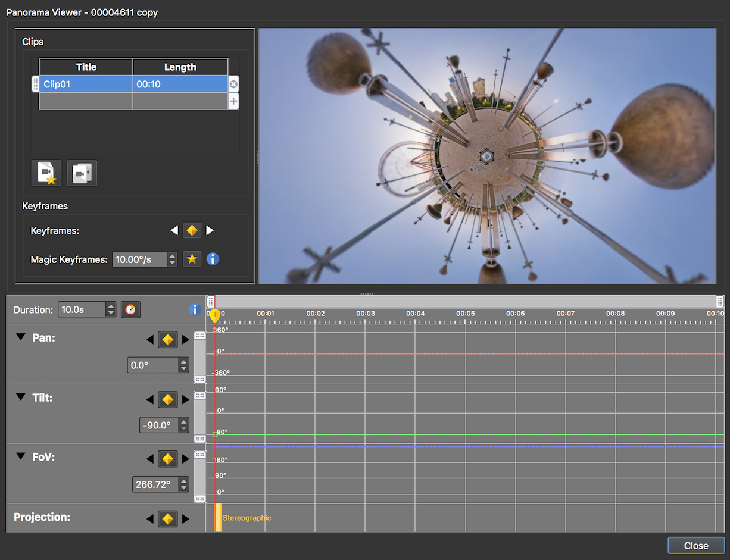Collapse the FoV track triangle
Image resolution: width=730 pixels, height=560 pixels.
21,456
